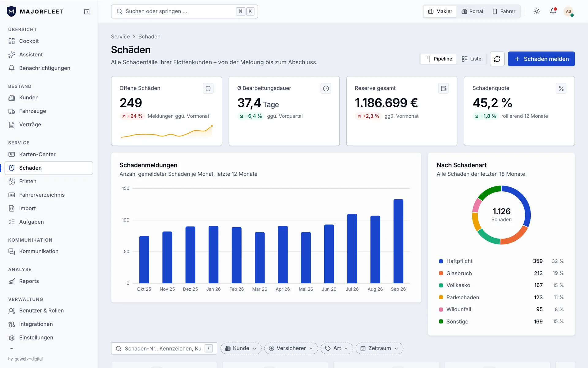
Task: Click the Schaden-Nr. search input
Action: click(x=164, y=348)
